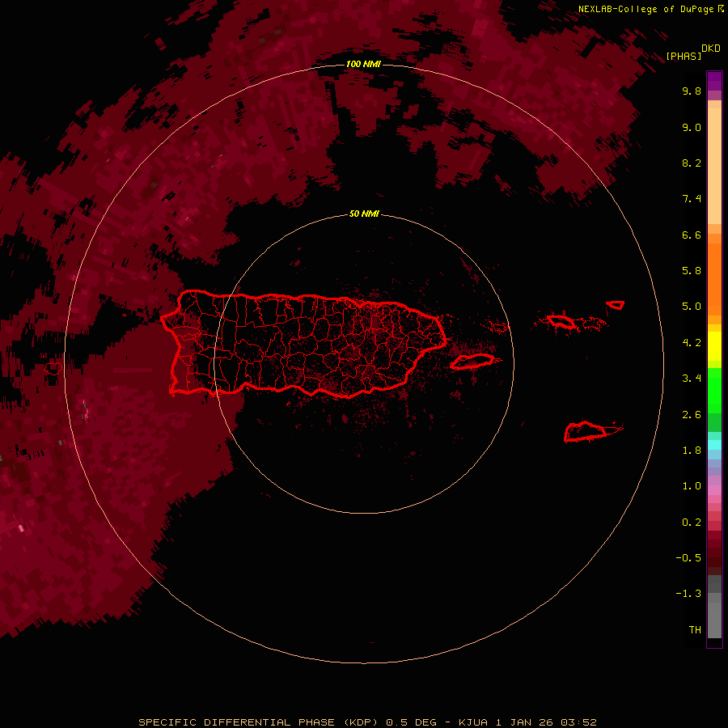Click the bright green color bar segment
Screen dimensions: 728x728
(x=714, y=391)
